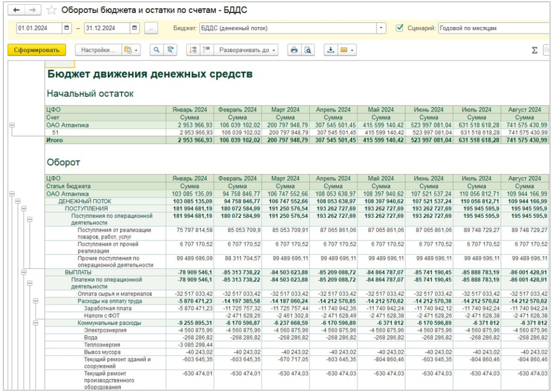Image resolution: width=554 pixels, height=392 pixels.
Task: Click the sum sigma icon
Action: click(535, 50)
